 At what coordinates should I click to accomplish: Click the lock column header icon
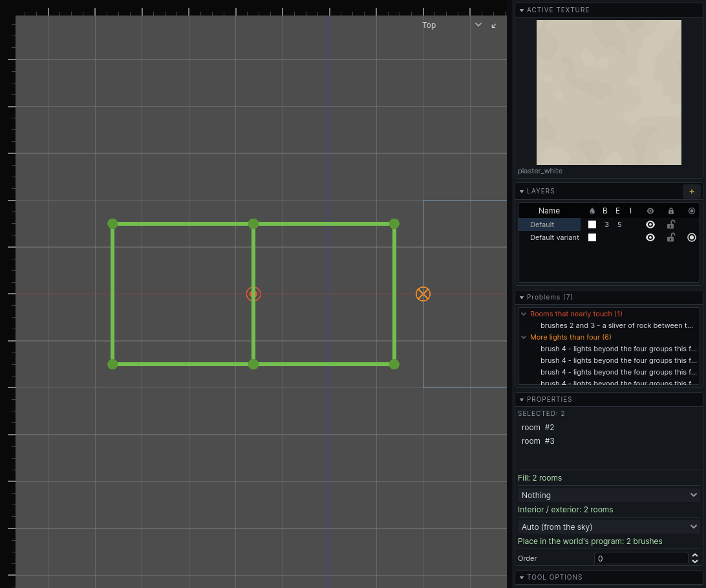click(670, 211)
